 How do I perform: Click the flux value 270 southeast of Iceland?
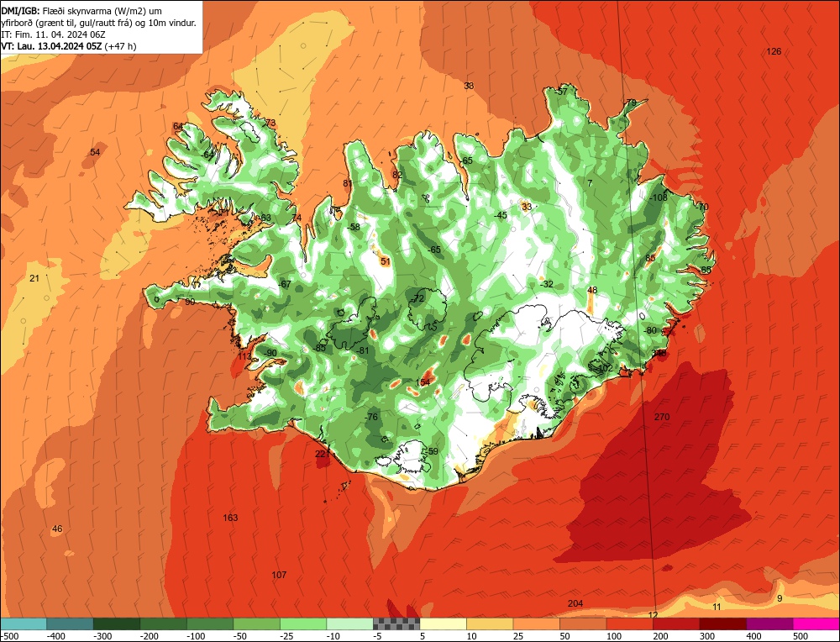662,417
